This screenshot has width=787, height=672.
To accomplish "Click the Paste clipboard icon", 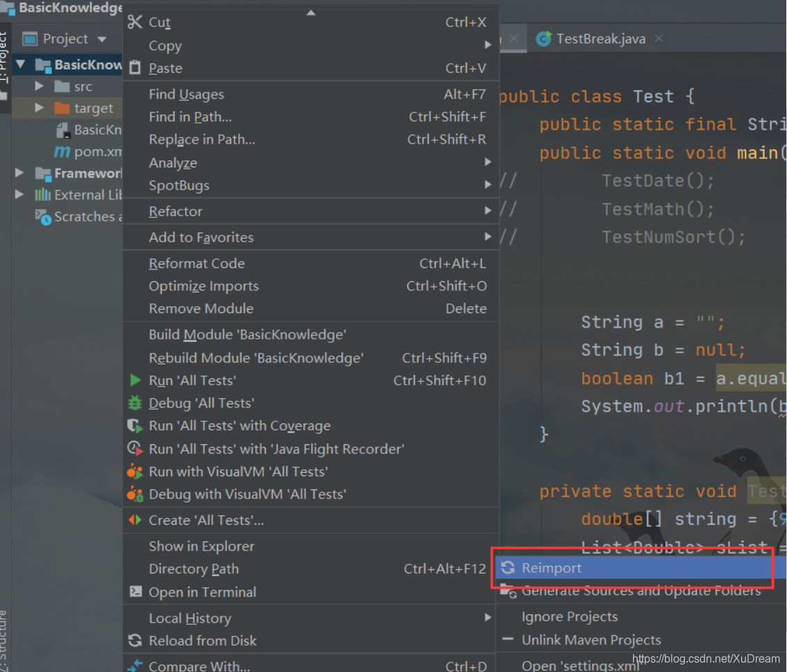I will (x=135, y=68).
